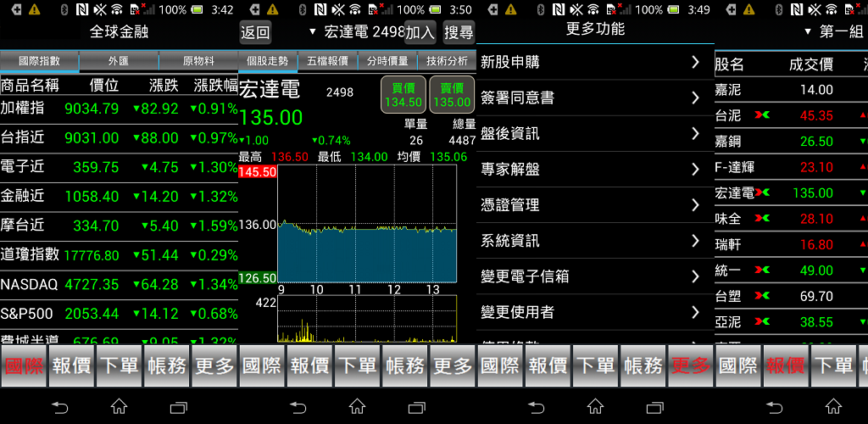Image resolution: width=868 pixels, height=424 pixels.
Task: Tap the home icon under 第一組 watchlist
Action: (833, 407)
